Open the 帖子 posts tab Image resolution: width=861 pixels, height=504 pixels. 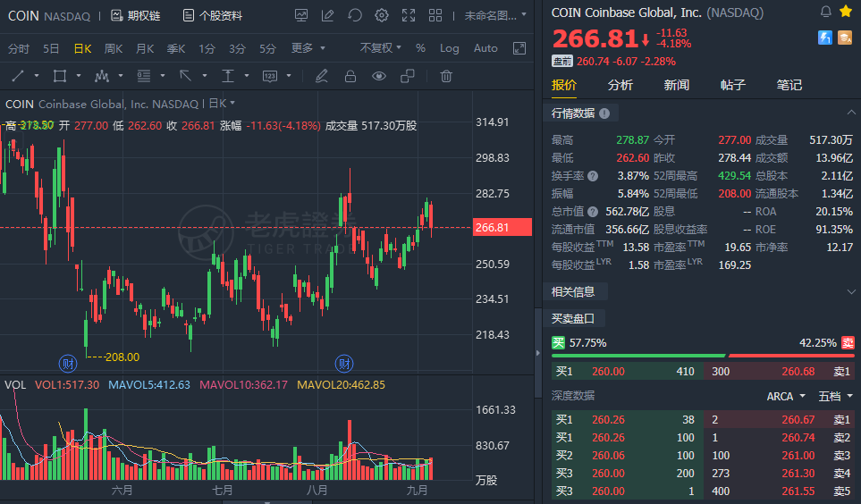[733, 85]
